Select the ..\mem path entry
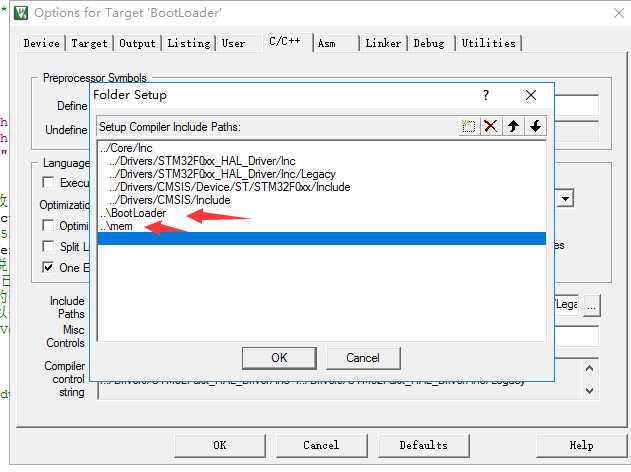 click(322, 226)
